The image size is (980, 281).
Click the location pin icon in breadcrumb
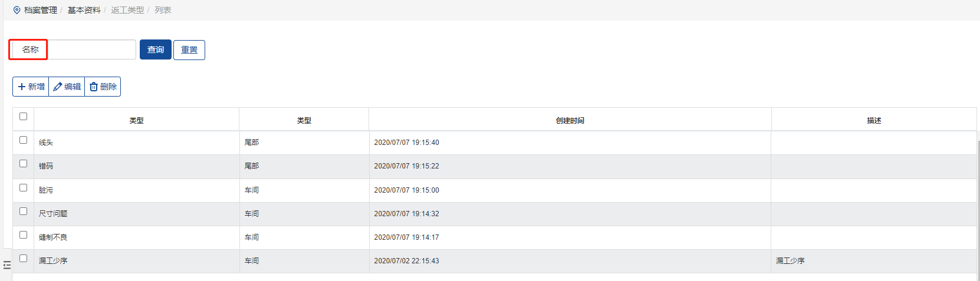coord(17,10)
